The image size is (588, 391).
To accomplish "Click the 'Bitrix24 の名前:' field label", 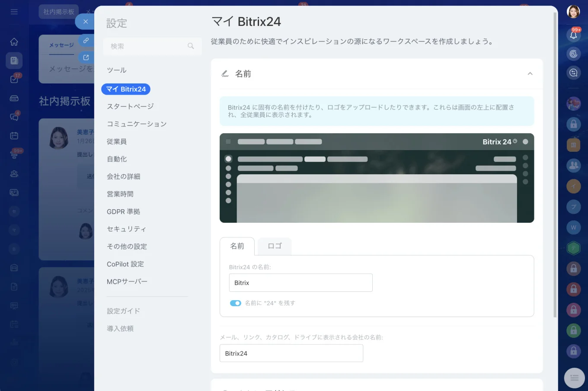I will click(x=250, y=267).
